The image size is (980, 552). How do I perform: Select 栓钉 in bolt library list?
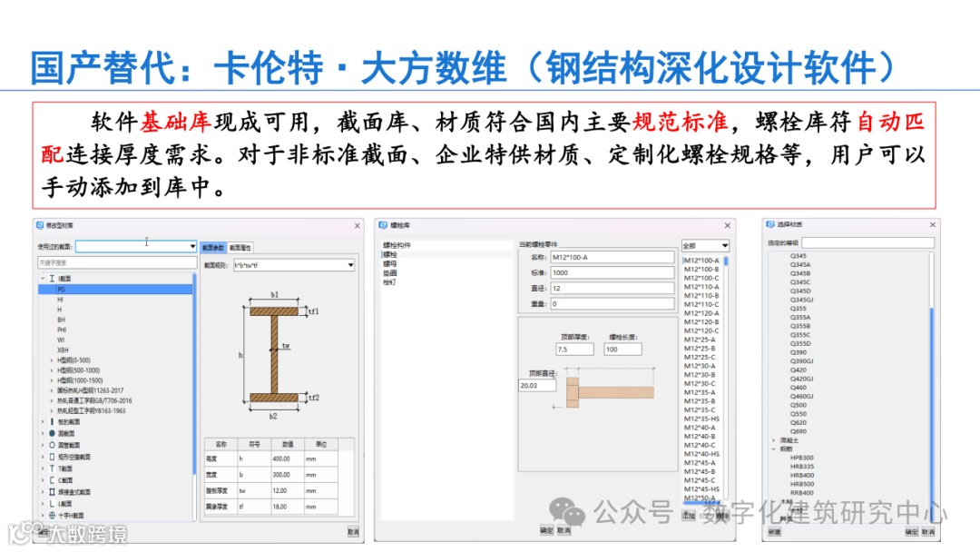point(390,282)
